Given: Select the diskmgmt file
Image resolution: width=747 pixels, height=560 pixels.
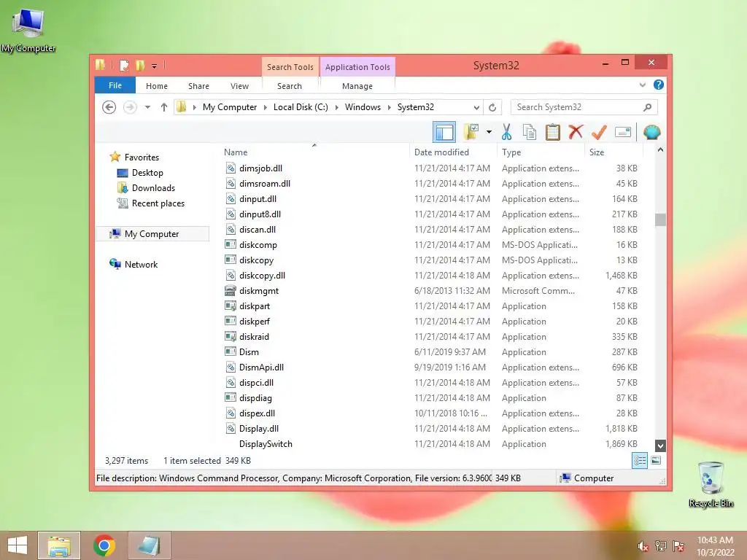Looking at the screenshot, I should (x=259, y=290).
